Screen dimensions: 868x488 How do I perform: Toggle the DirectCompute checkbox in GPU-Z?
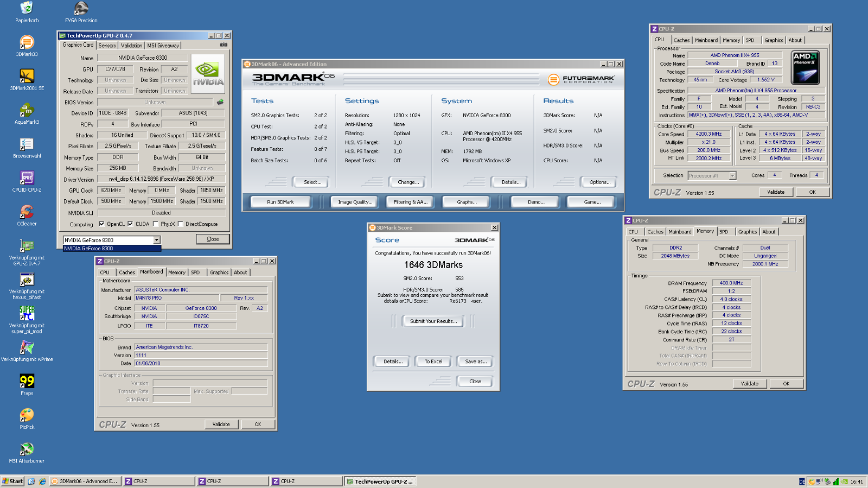[x=181, y=224]
